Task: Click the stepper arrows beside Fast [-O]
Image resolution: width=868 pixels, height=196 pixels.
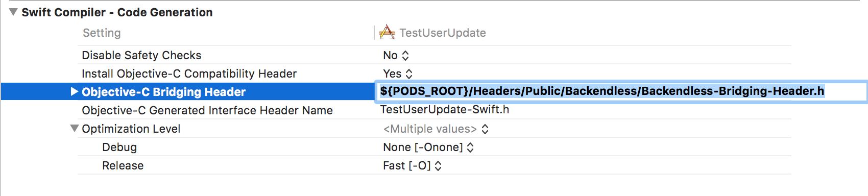Action: point(438,166)
